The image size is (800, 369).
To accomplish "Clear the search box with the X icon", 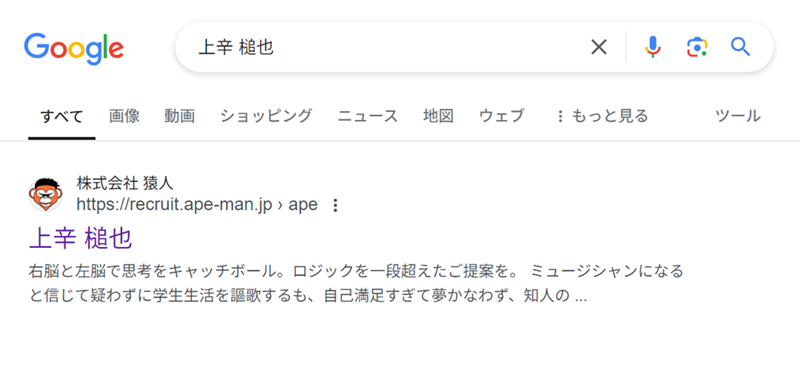I will click(x=599, y=47).
